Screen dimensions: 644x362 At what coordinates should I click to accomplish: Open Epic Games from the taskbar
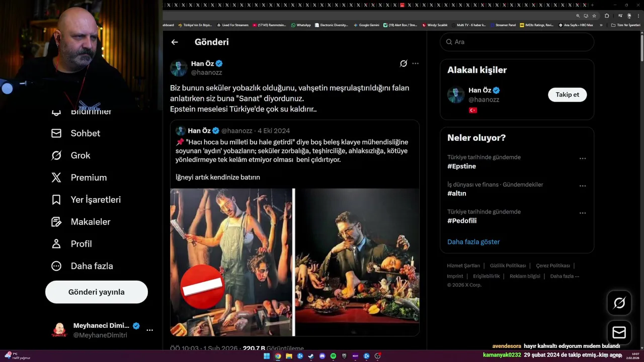(x=344, y=356)
